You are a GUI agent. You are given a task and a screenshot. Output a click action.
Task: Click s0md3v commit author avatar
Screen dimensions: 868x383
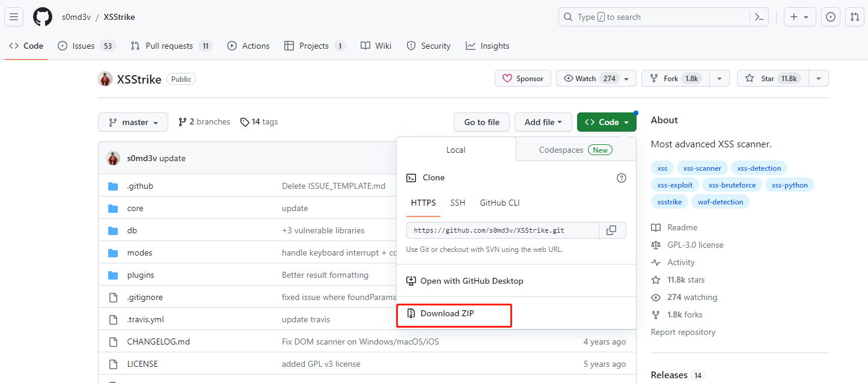click(x=114, y=158)
